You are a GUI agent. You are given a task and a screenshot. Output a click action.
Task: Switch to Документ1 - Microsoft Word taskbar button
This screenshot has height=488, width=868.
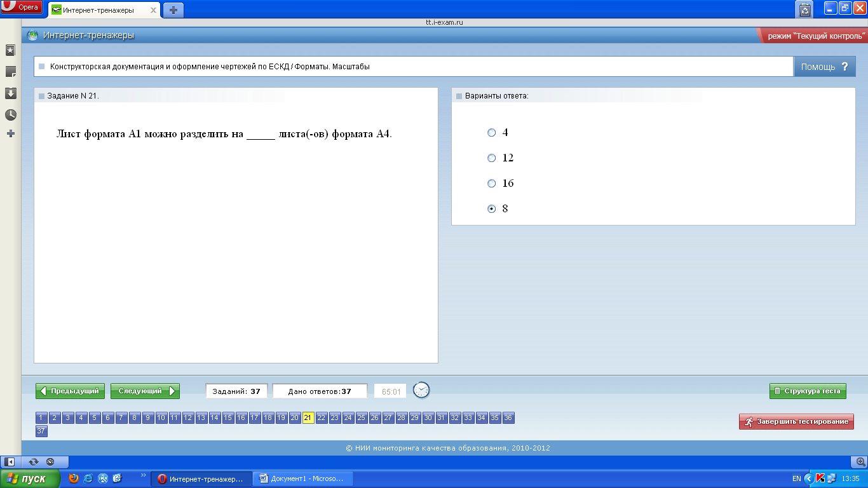[x=302, y=479]
